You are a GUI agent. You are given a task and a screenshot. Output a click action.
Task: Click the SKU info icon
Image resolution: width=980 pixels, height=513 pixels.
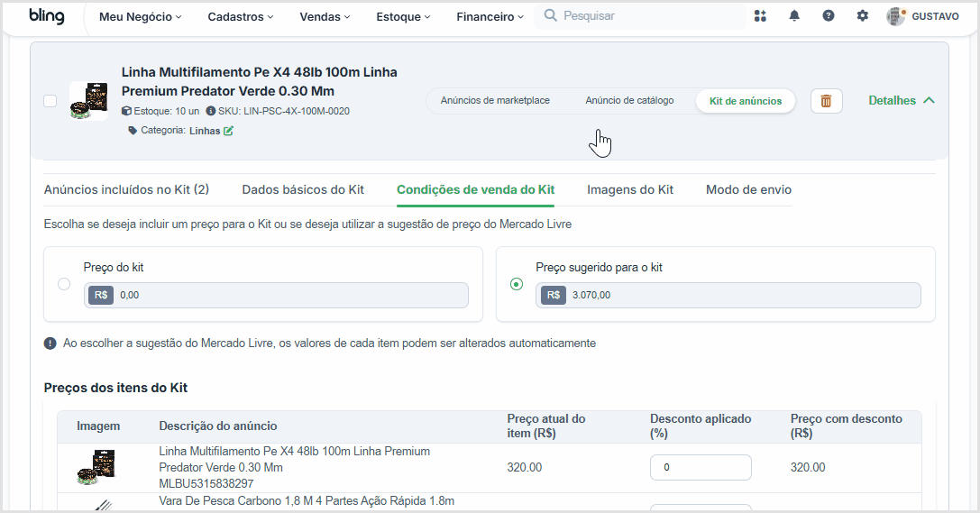tap(211, 111)
